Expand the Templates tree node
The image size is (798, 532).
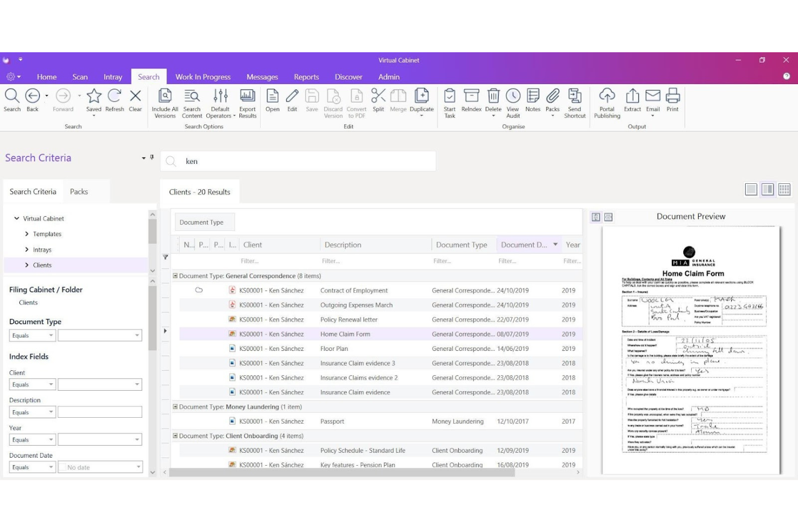click(x=27, y=234)
